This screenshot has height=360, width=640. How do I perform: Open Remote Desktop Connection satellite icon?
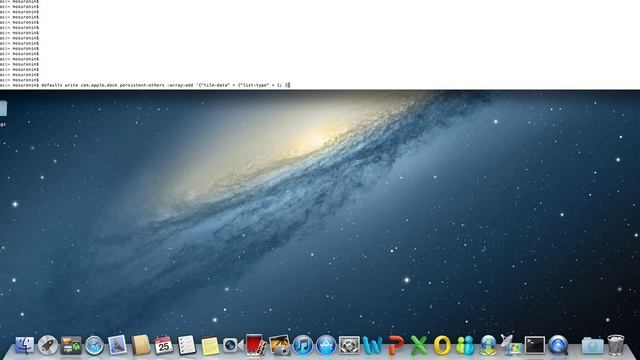click(511, 345)
